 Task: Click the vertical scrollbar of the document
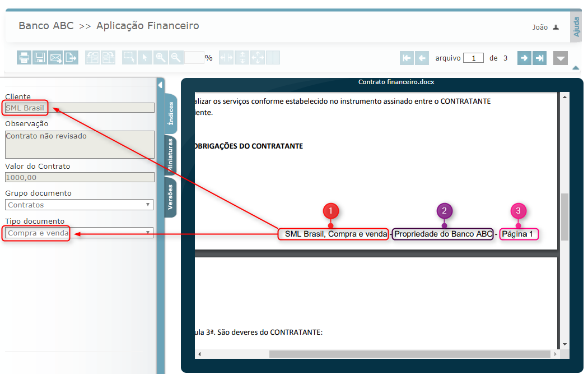564,216
